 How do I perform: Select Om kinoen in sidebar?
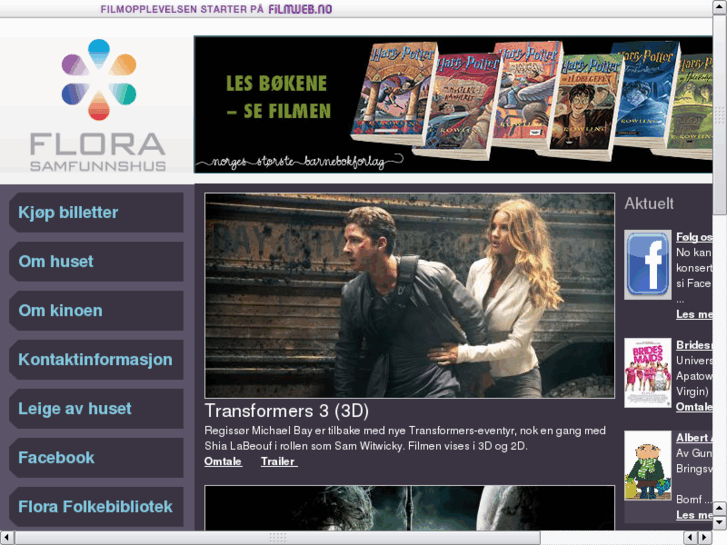(96, 311)
